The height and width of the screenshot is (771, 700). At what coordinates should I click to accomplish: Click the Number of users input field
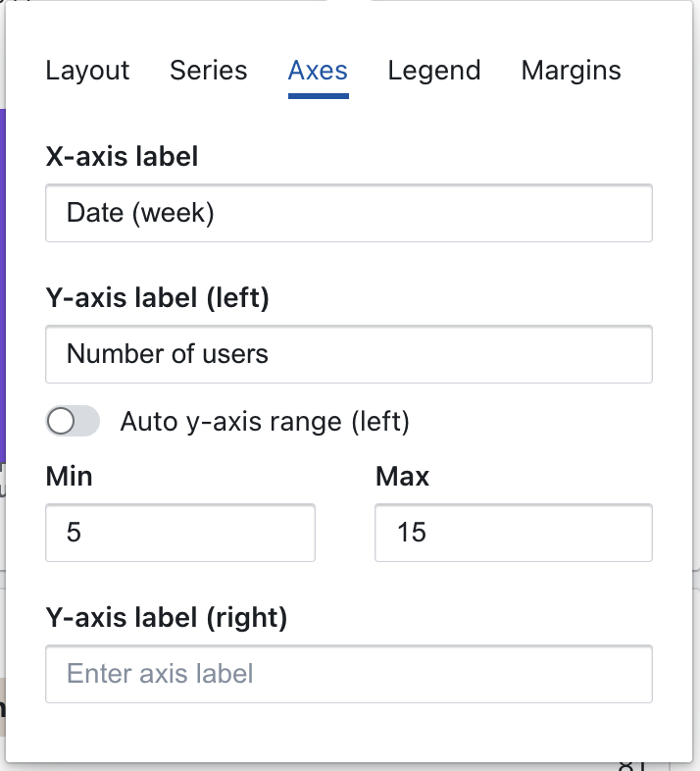(x=349, y=354)
